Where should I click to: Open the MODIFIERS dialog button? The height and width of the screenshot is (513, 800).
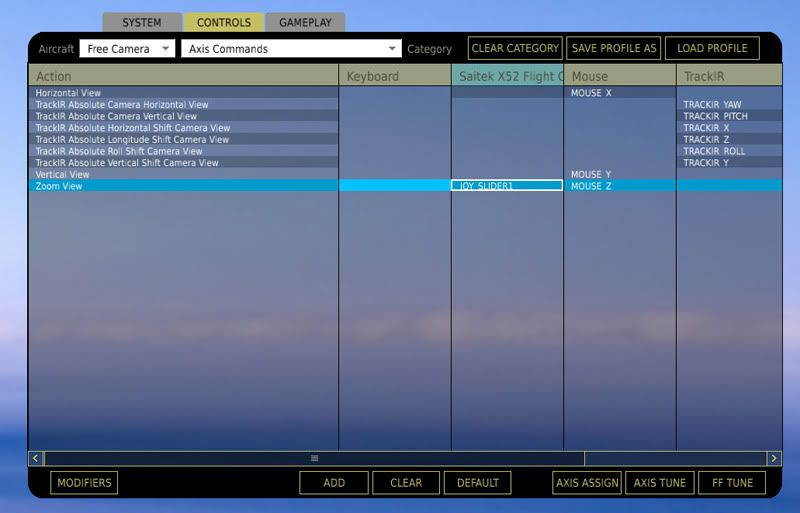[84, 483]
